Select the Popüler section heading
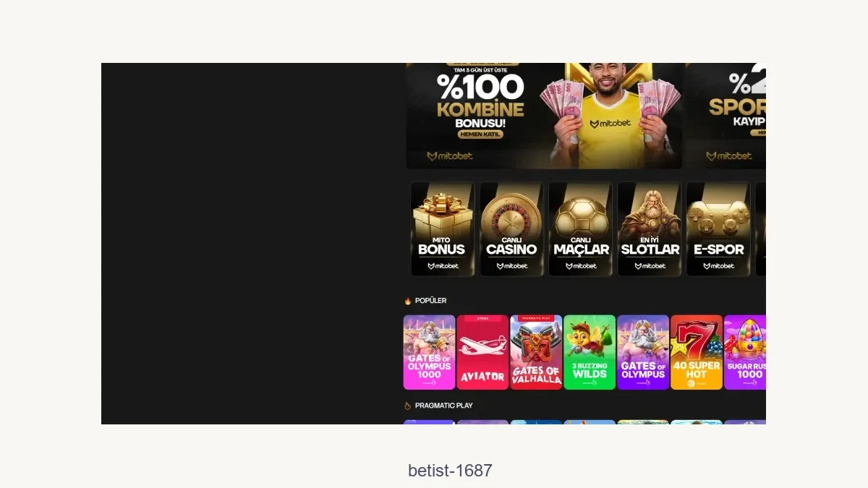The height and width of the screenshot is (488, 868). [430, 301]
